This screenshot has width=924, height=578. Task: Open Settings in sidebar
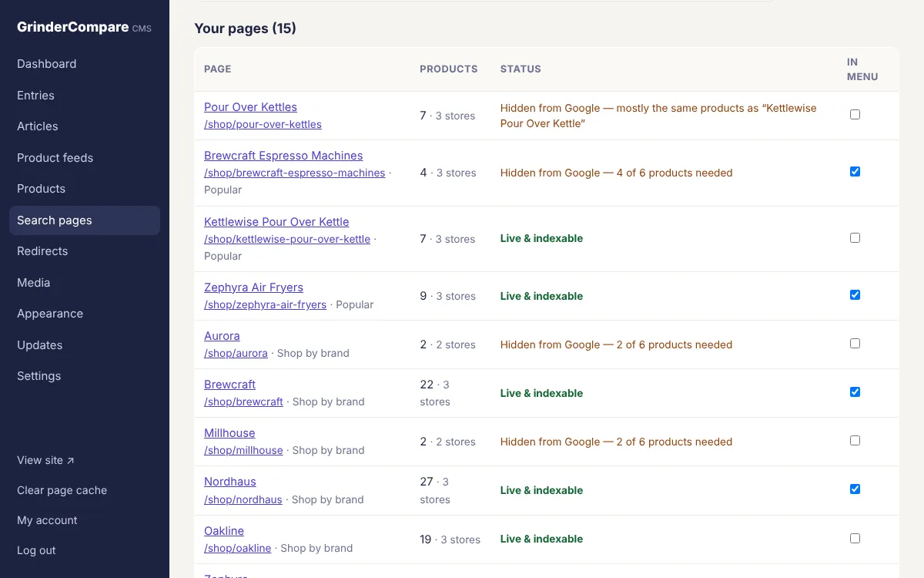[x=85, y=376]
